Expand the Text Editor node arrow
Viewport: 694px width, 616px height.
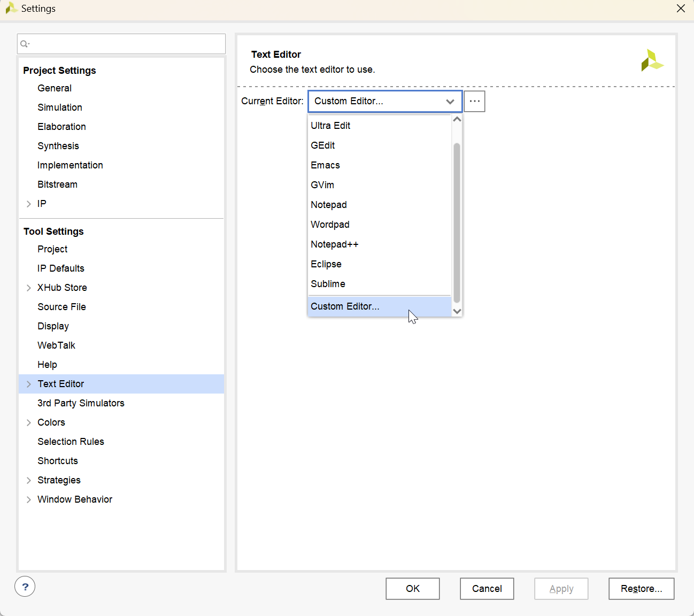29,384
